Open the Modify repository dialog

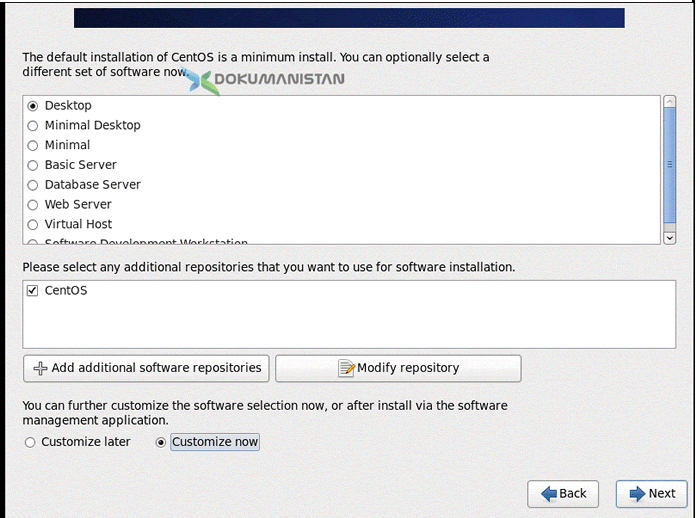(398, 368)
